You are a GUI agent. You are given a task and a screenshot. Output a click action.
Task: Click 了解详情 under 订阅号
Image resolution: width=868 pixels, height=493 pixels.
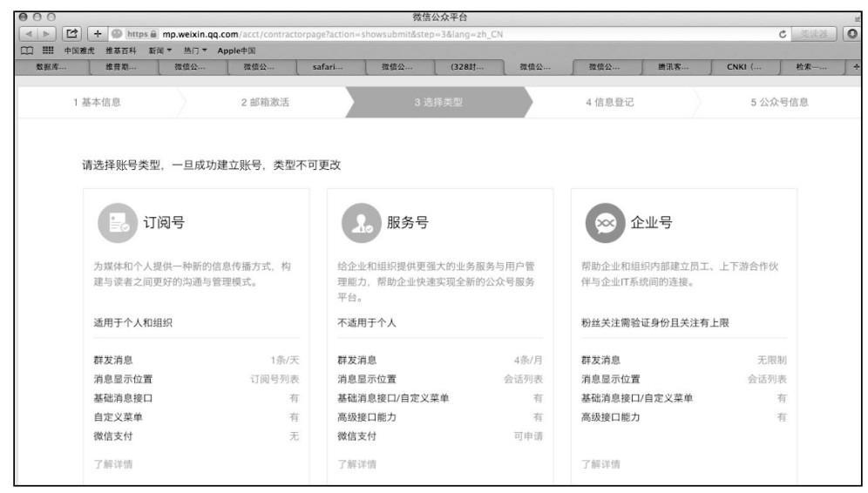[x=113, y=464]
